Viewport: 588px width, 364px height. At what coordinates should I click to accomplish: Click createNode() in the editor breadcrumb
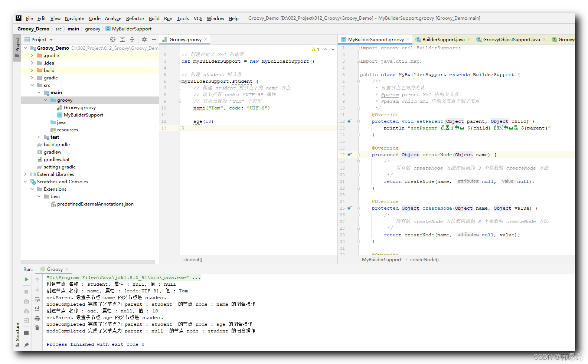click(424, 260)
